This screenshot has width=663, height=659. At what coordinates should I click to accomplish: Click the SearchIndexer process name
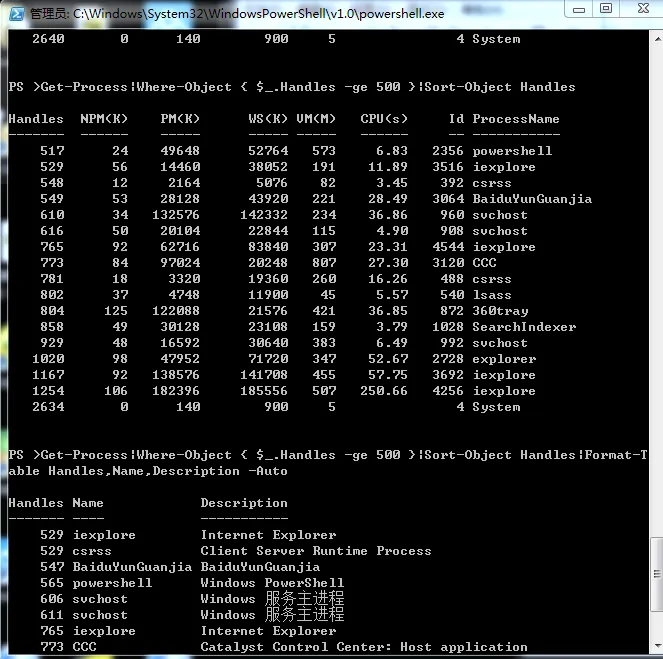point(524,327)
